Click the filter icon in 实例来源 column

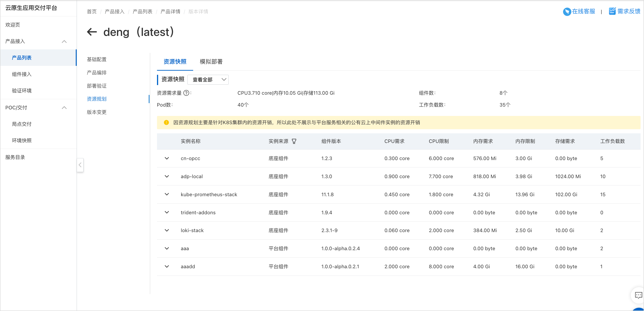[x=294, y=141]
